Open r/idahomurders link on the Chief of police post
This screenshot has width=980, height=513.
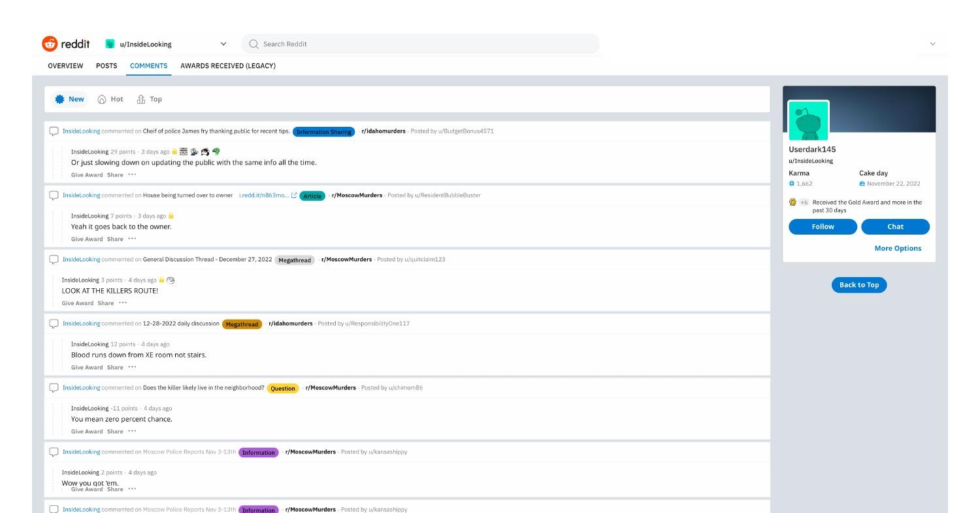coord(384,131)
